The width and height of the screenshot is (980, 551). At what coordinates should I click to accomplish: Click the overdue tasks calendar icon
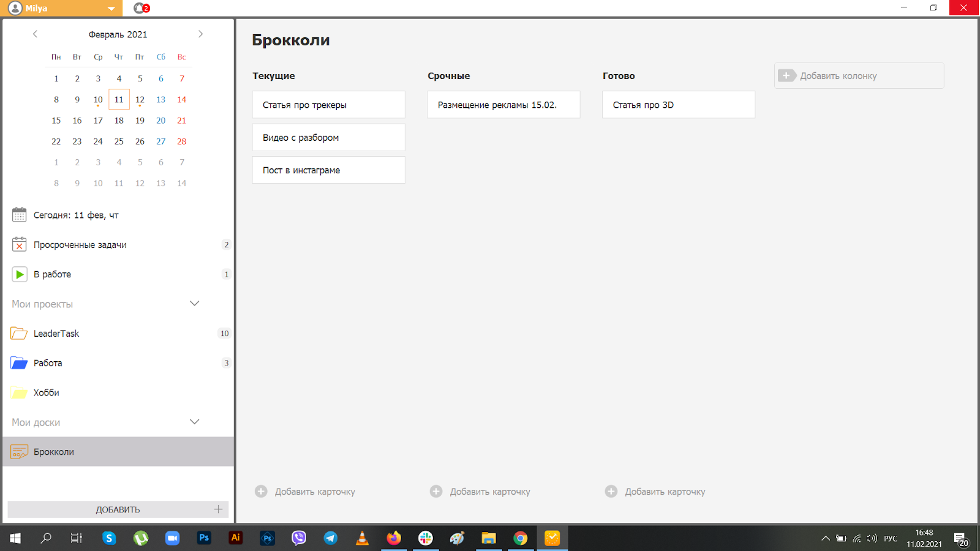pyautogui.click(x=19, y=245)
